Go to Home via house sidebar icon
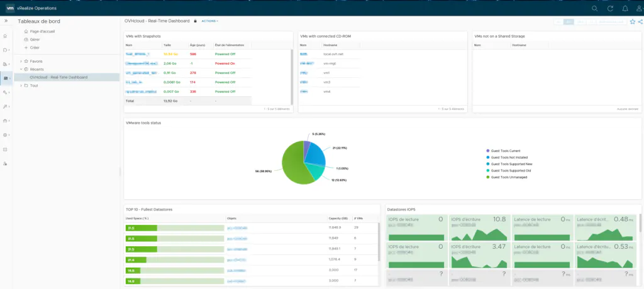This screenshot has height=289, width=644. [5, 36]
